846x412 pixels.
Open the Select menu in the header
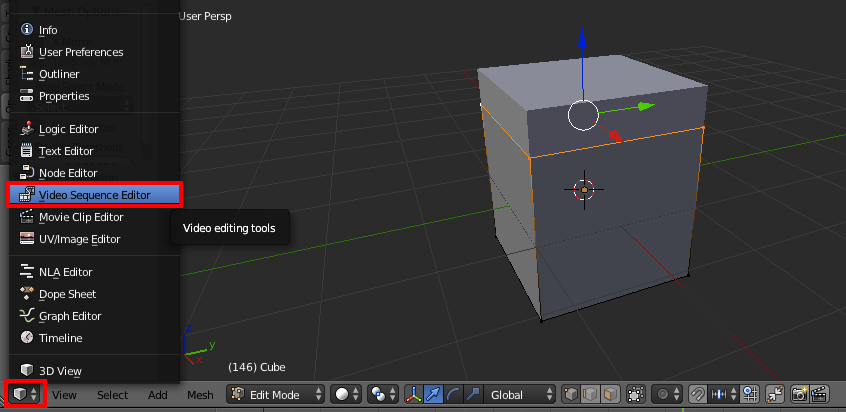point(112,395)
